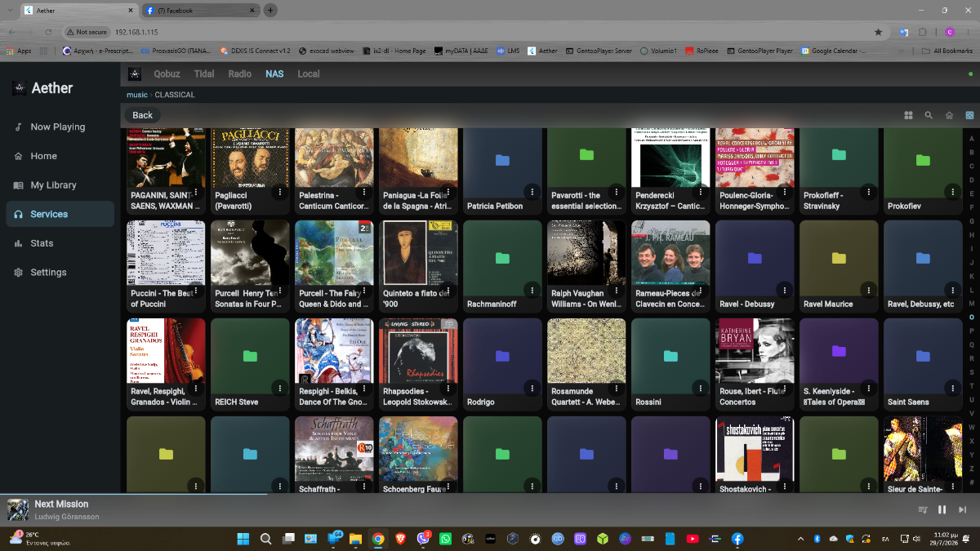
Task: Navigate to music breadcrumb link
Action: [x=136, y=95]
